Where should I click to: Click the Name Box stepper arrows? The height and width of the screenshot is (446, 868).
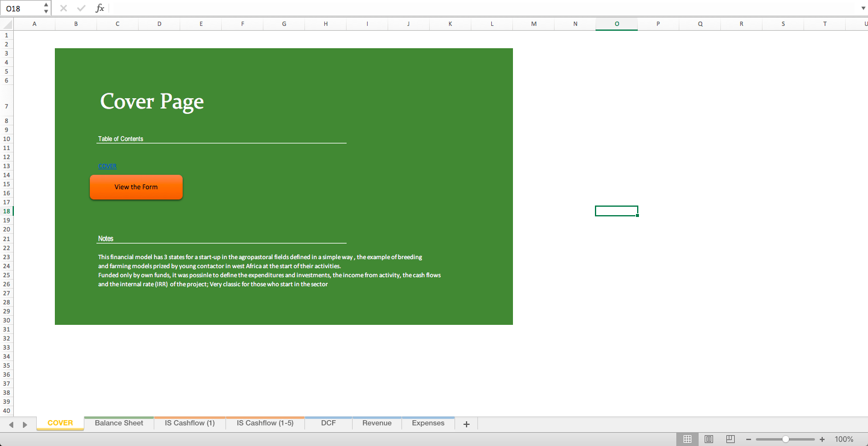[x=46, y=8]
